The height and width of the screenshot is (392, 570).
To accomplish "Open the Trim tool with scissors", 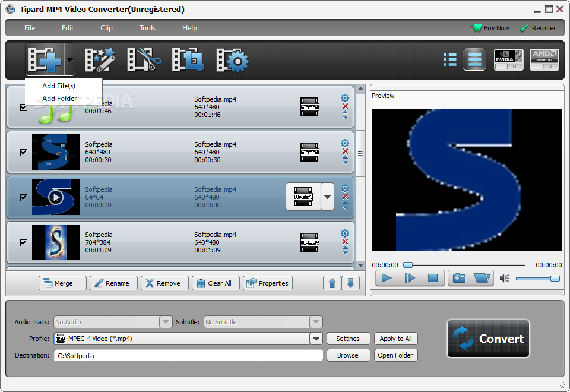I will point(144,59).
